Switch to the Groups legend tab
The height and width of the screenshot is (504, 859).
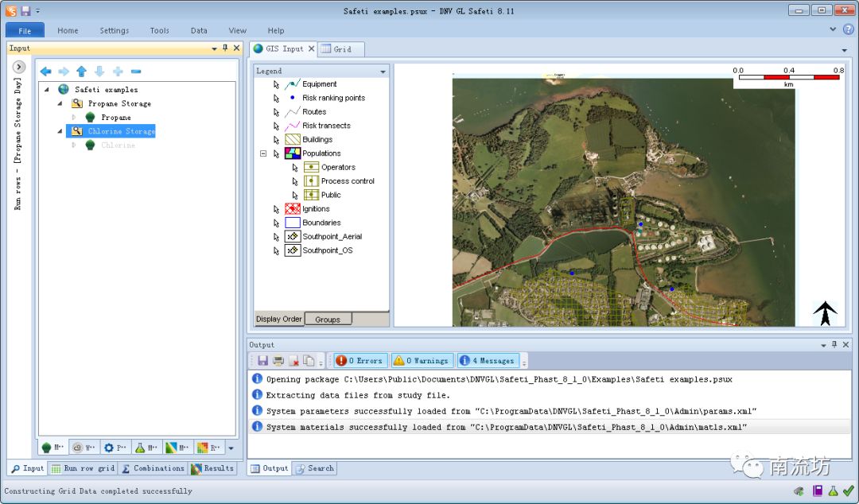(x=328, y=320)
